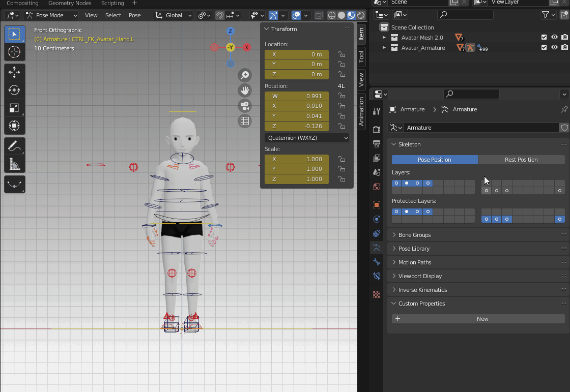Hide Avatar Mesh 2.0 in viewport
Screen dimensions: 570x392
[554, 38]
